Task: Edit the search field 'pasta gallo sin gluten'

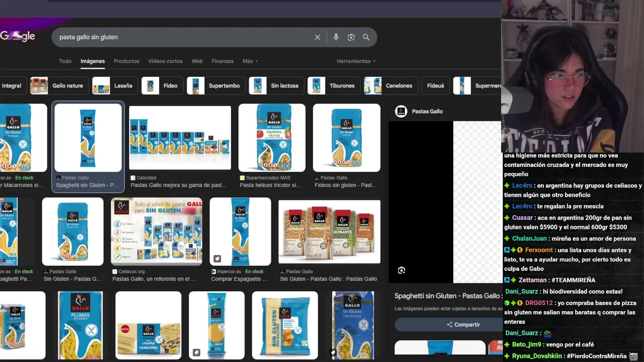Action: (x=184, y=37)
